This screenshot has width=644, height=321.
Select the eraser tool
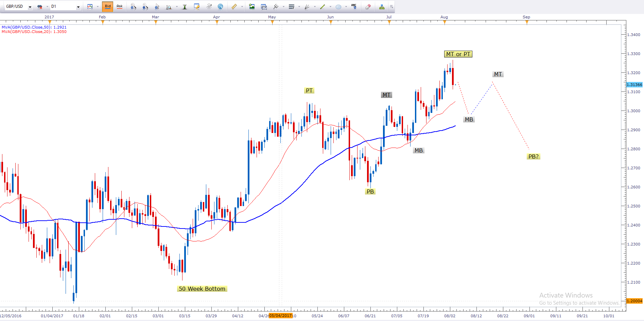pyautogui.click(x=368, y=6)
